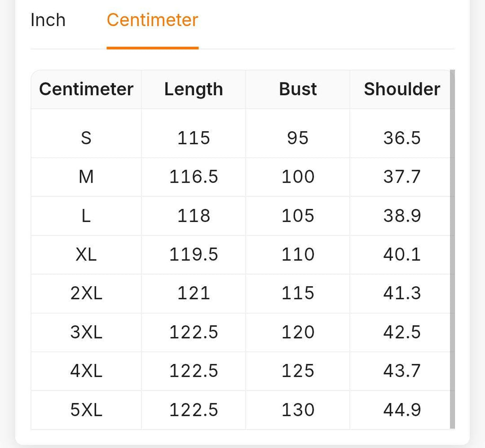Select the 4XL size row label

(x=86, y=371)
